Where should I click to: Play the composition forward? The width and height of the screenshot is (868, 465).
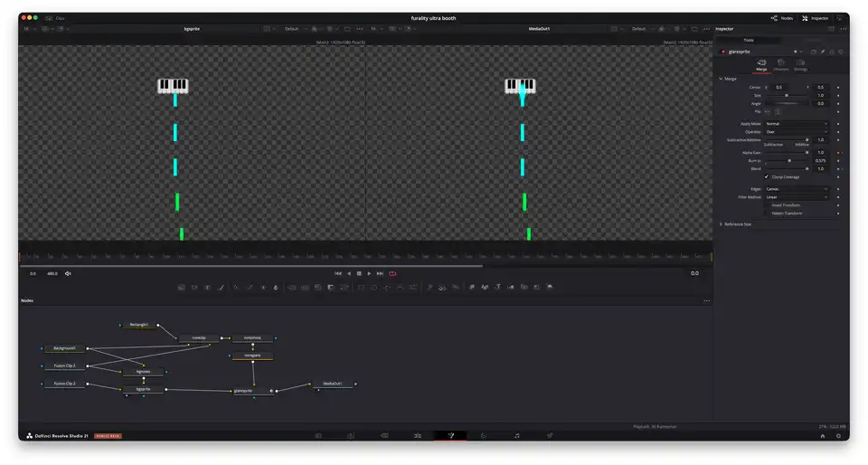[x=369, y=273]
